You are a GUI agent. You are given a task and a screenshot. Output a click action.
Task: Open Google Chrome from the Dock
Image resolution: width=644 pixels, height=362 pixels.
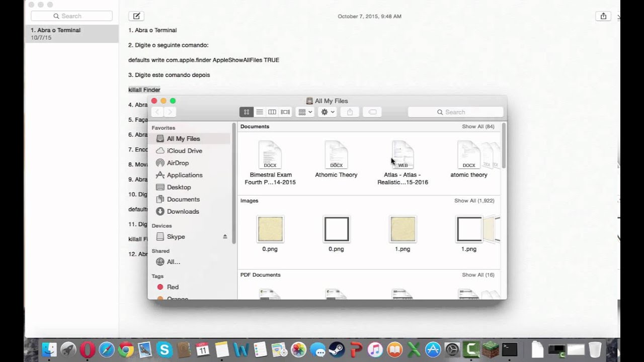point(126,349)
